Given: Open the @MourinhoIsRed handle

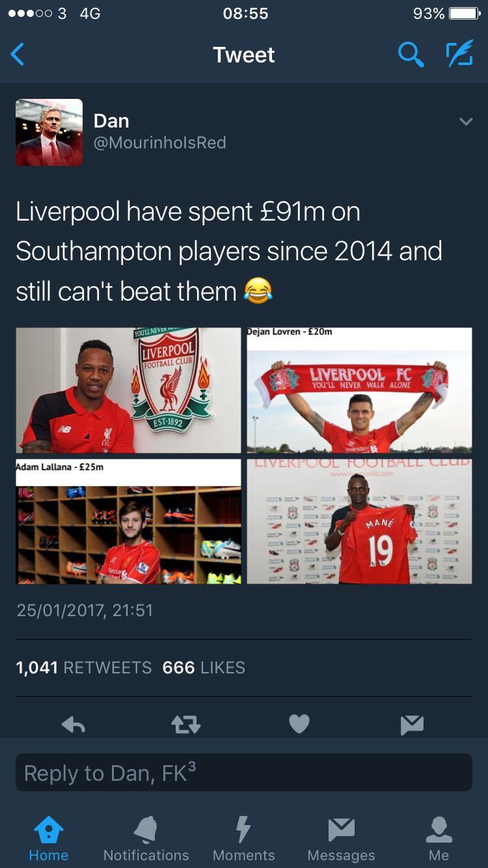Looking at the screenshot, I should coord(160,143).
